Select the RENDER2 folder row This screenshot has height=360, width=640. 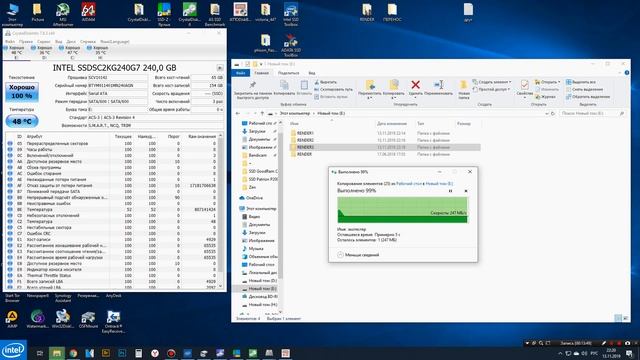point(385,140)
